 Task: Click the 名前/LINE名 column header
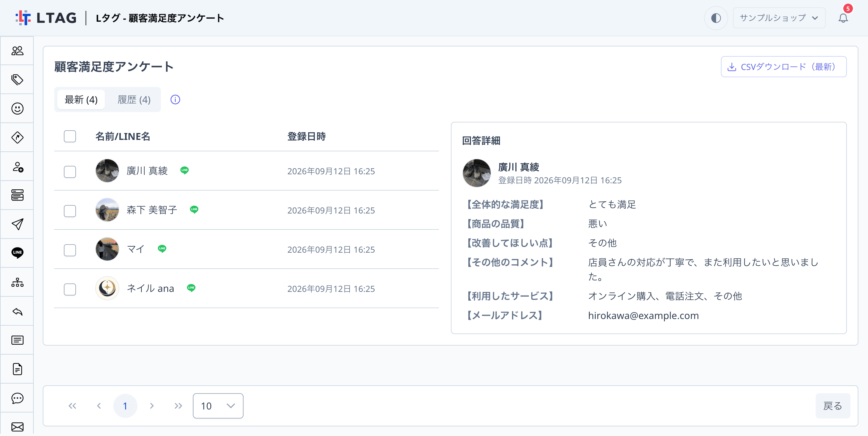[123, 137]
